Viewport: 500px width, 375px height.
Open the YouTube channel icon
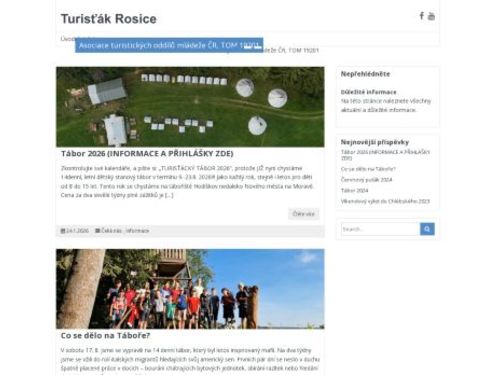(431, 16)
